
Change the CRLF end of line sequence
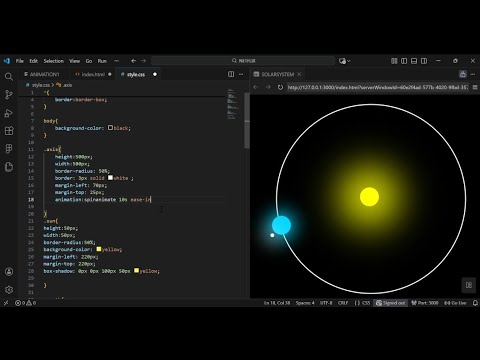coord(343,303)
